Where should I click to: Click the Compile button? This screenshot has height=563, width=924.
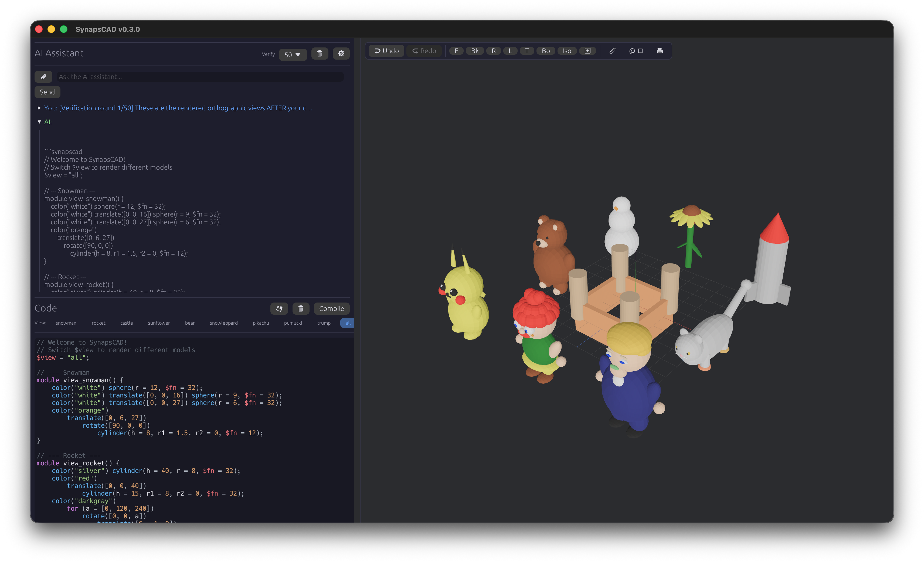tap(331, 309)
